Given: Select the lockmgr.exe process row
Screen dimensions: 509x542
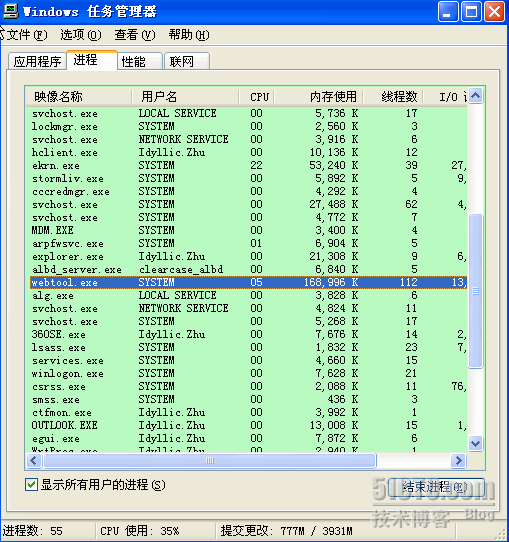Looking at the screenshot, I should 248,127.
